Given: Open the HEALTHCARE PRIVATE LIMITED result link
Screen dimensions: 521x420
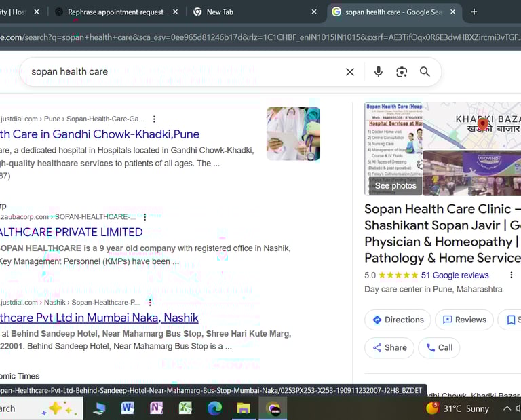Looking at the screenshot, I should pyautogui.click(x=71, y=232).
